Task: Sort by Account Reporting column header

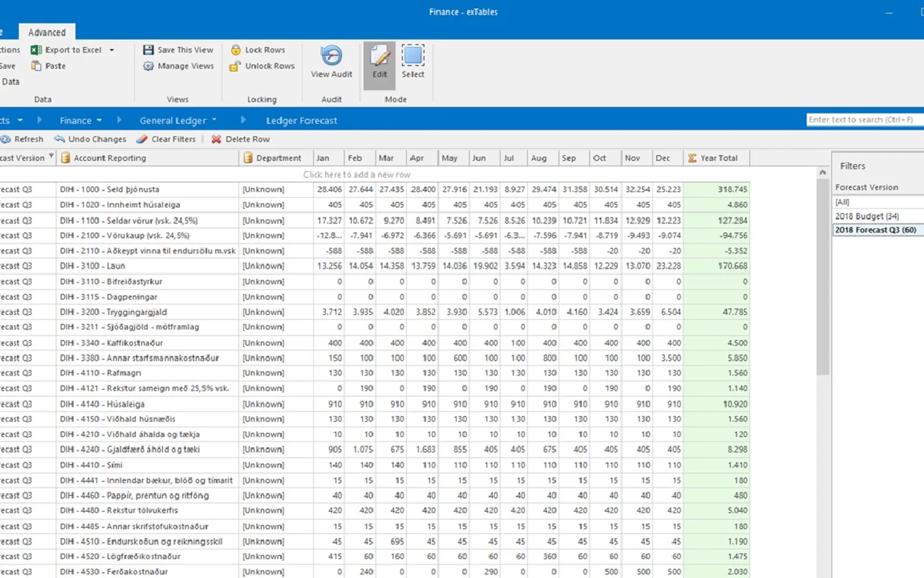Action: (x=147, y=158)
